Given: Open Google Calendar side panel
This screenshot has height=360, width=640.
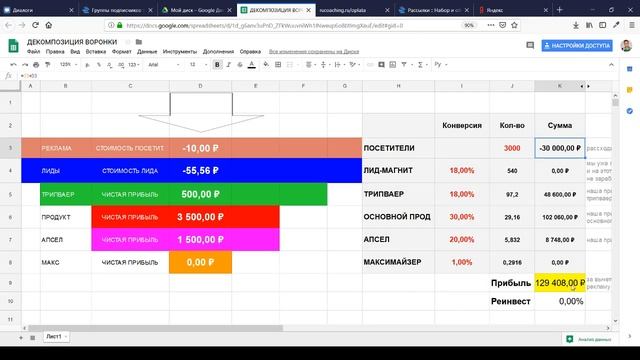Looking at the screenshot, I should (x=629, y=69).
